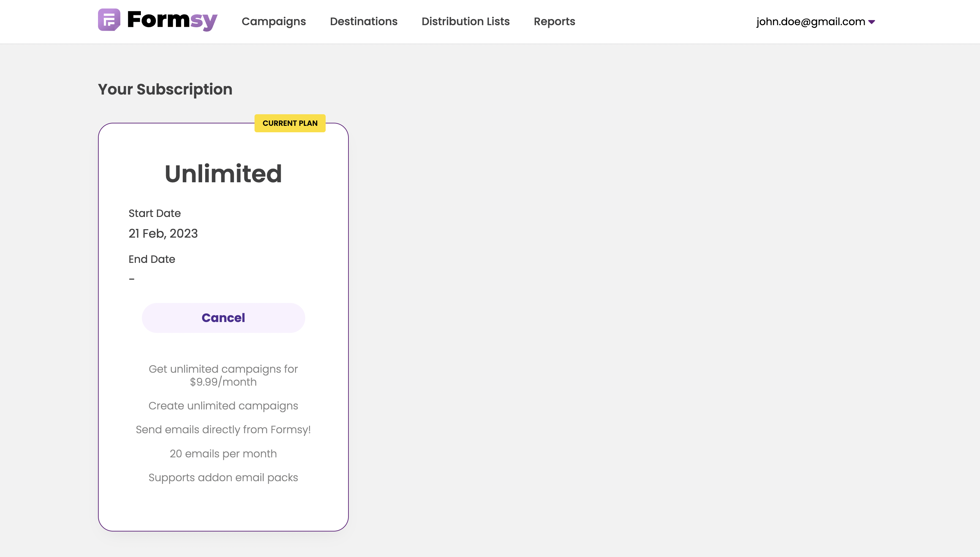The image size is (980, 557).
Task: Click the Your Subscription heading
Action: [x=165, y=89]
